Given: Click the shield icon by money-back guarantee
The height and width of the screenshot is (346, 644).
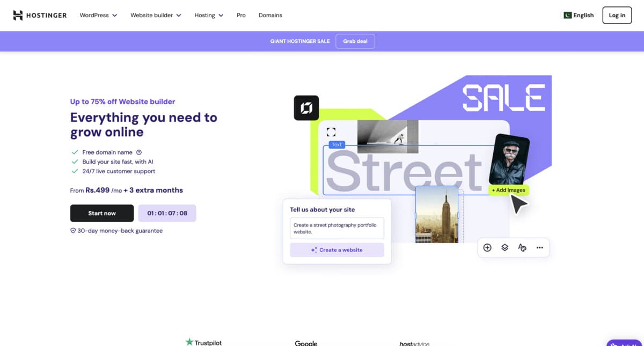Looking at the screenshot, I should [x=73, y=231].
